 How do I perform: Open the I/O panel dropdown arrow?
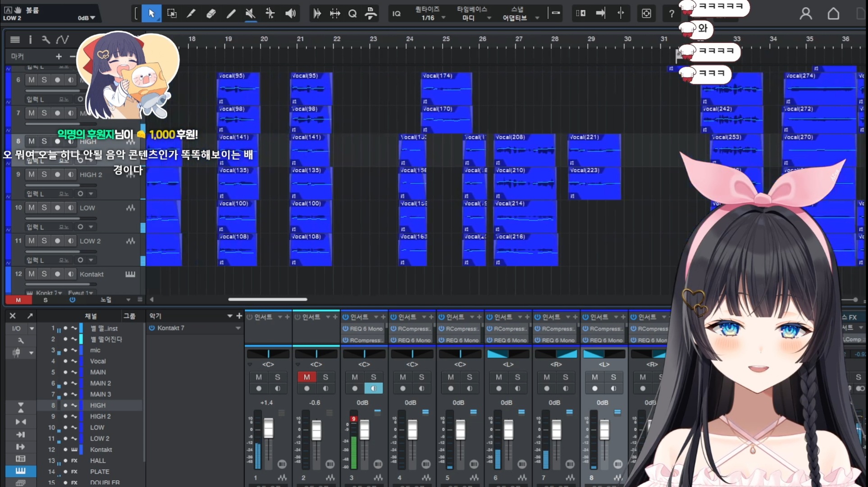(x=32, y=328)
